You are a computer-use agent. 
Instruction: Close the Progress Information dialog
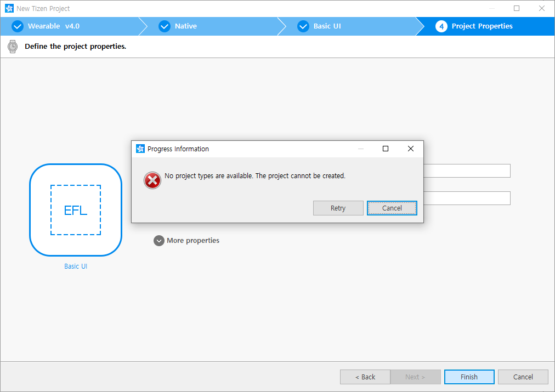click(x=410, y=149)
